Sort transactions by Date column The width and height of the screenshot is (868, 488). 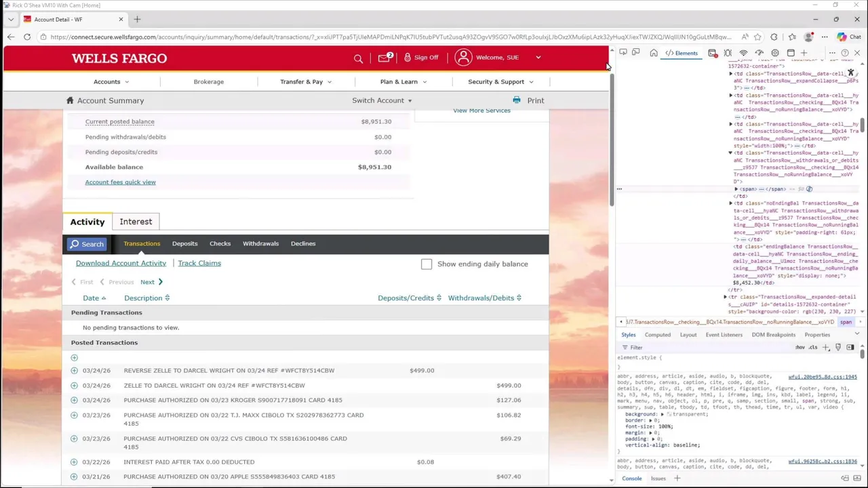pos(94,298)
